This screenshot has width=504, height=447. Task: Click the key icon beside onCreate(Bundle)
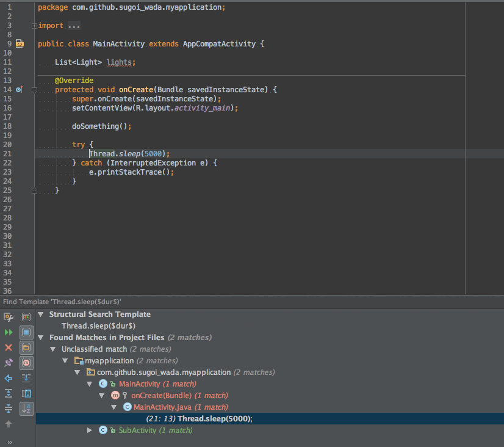(124, 396)
